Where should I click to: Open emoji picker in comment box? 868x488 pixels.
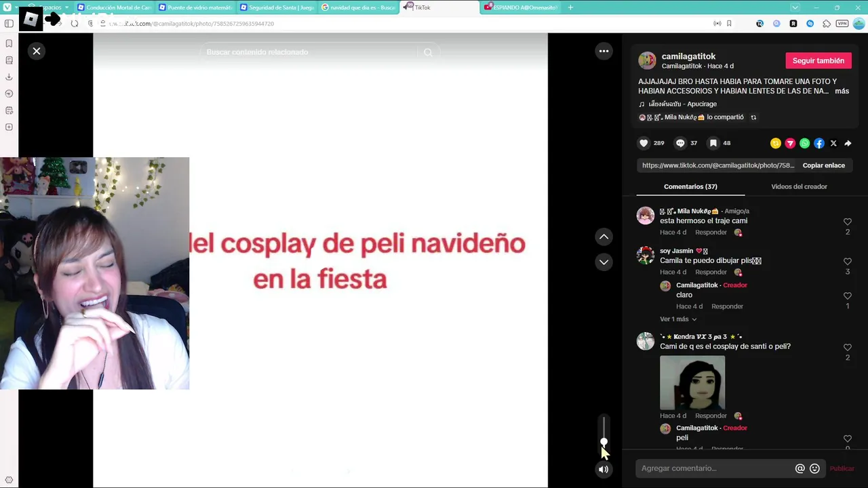814,468
